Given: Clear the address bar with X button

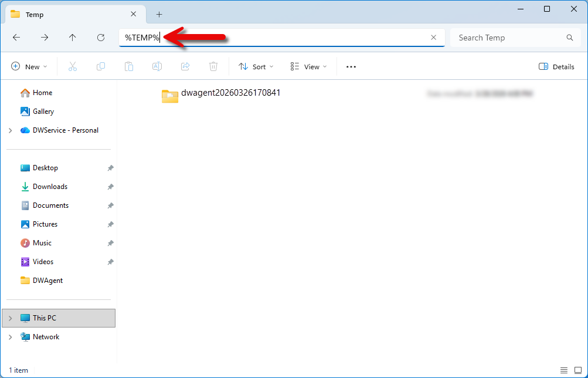Looking at the screenshot, I should 434,38.
